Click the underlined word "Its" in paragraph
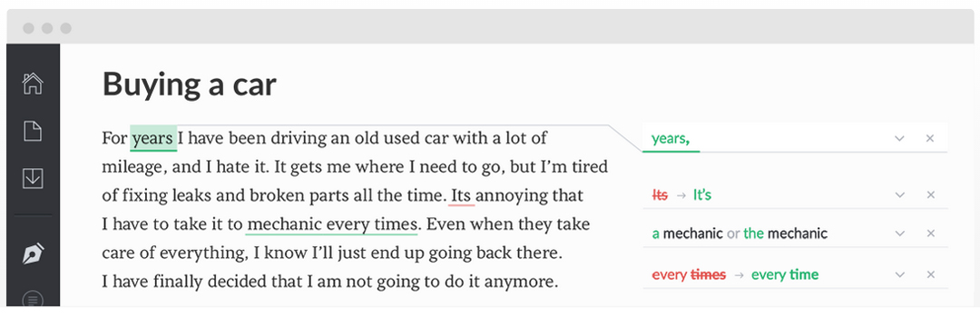The height and width of the screenshot is (328, 980). 461,194
